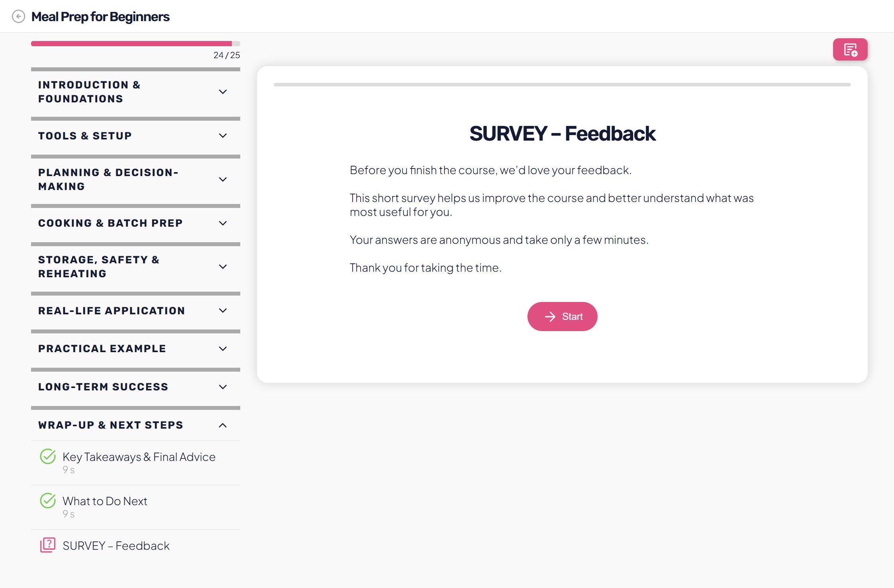The height and width of the screenshot is (588, 894).
Task: Click the green checkmark for What to Do Next
Action: point(48,501)
